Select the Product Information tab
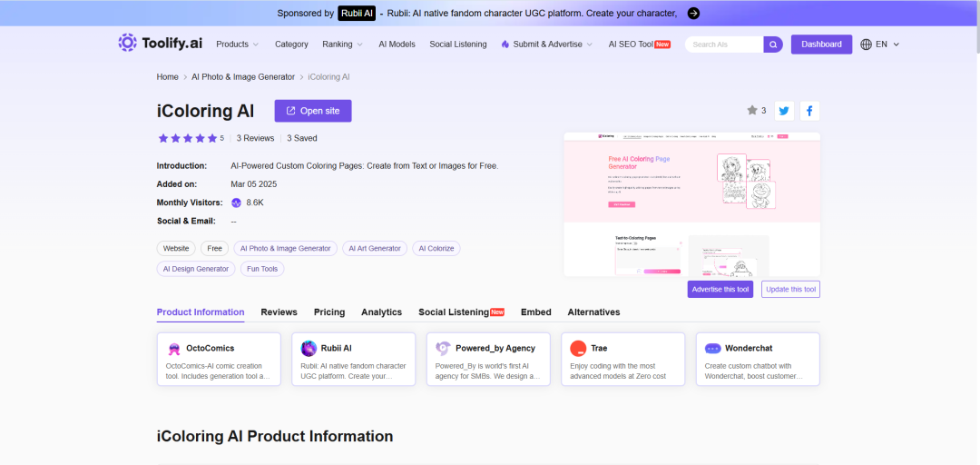 [201, 312]
